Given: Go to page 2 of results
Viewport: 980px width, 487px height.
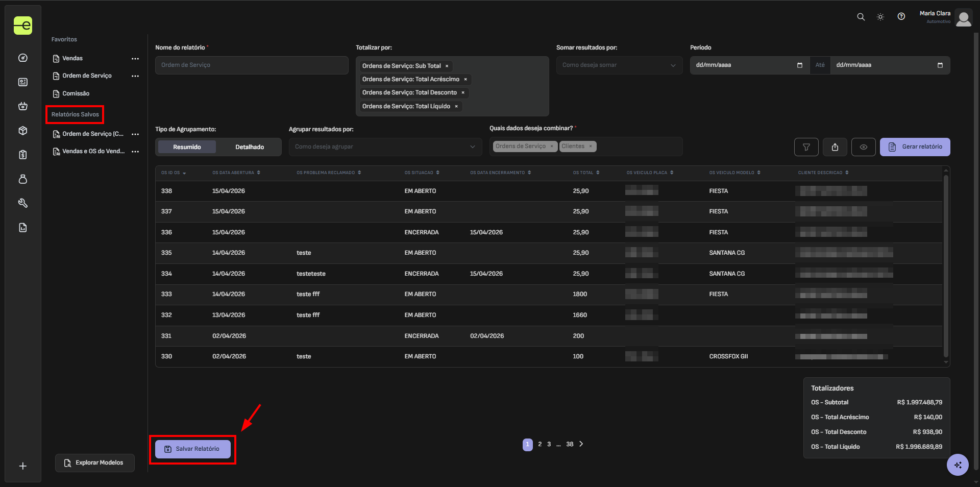Looking at the screenshot, I should point(540,444).
